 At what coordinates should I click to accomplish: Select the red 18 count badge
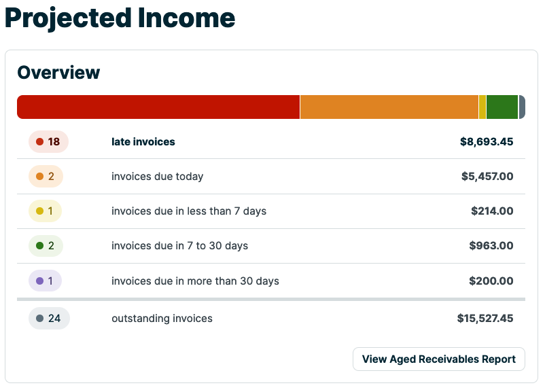coord(48,141)
